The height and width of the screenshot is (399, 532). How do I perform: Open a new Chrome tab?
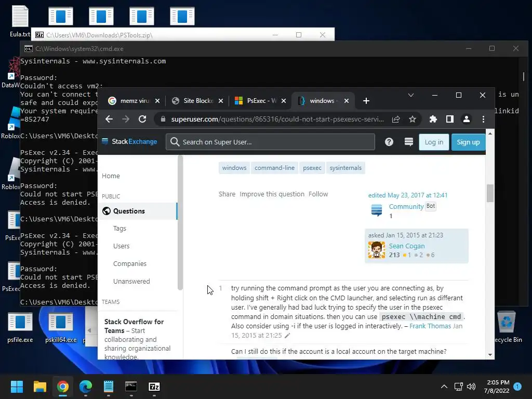click(x=366, y=101)
